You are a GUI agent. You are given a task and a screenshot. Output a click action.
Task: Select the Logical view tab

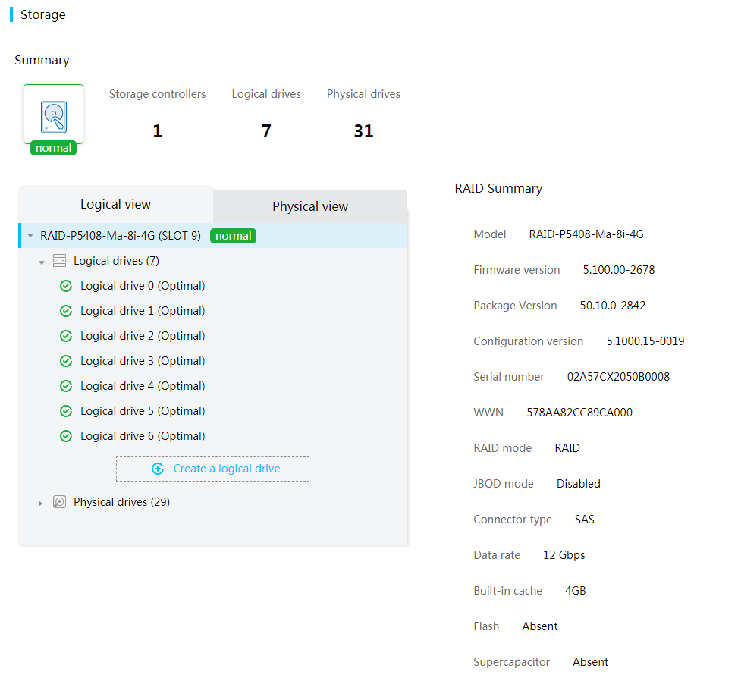tap(116, 204)
